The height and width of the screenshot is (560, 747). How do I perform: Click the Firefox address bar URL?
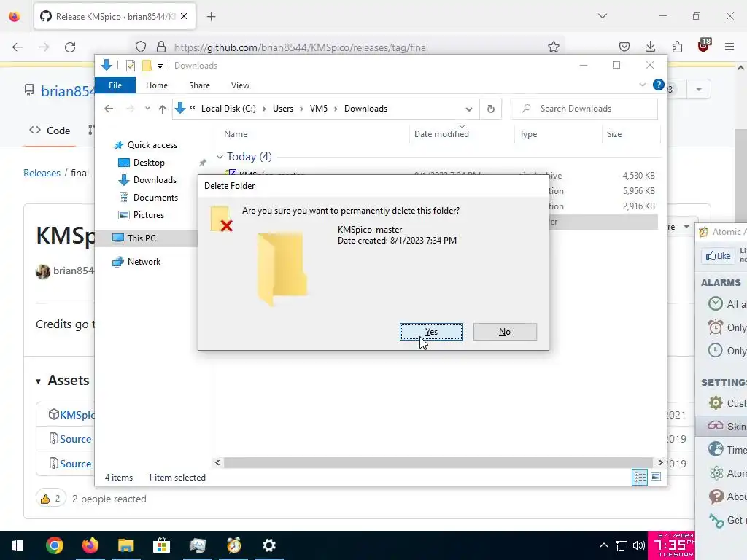click(301, 47)
